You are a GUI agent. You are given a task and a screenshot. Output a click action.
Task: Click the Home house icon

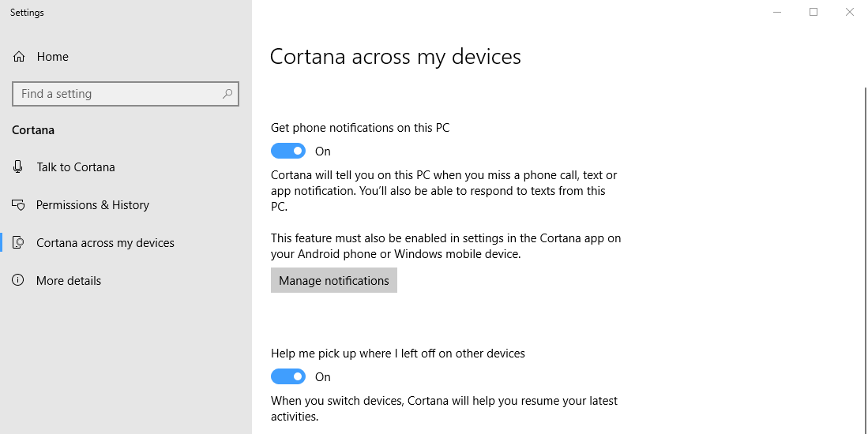pyautogui.click(x=19, y=56)
